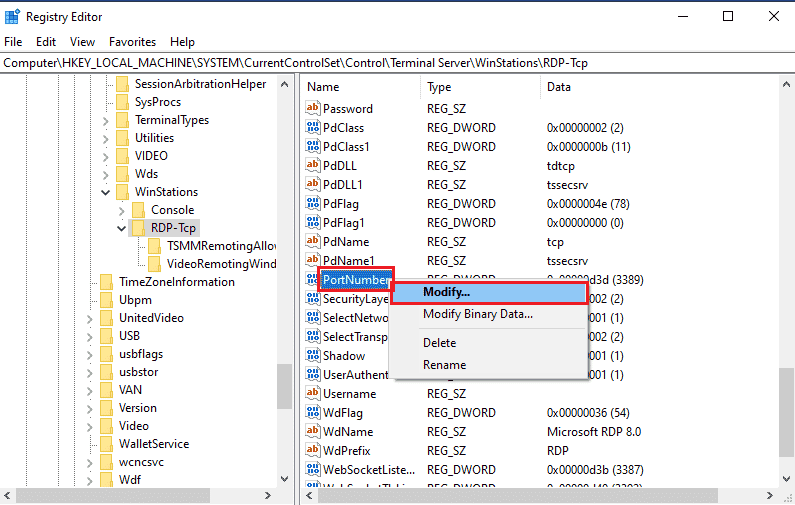Click the UserAuthentication DWORD icon
Viewport: 795px width, 505px height.
click(x=313, y=374)
